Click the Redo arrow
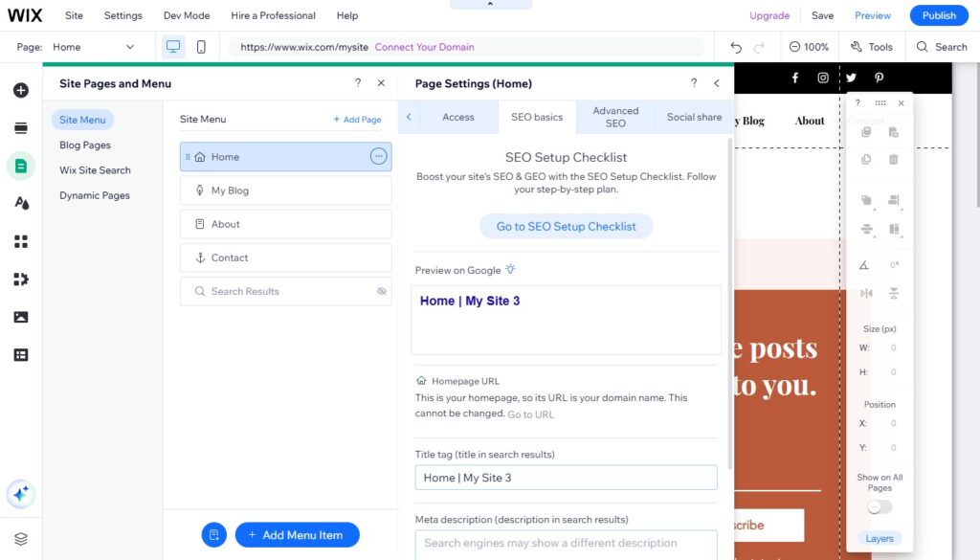980x560 pixels. click(x=759, y=48)
